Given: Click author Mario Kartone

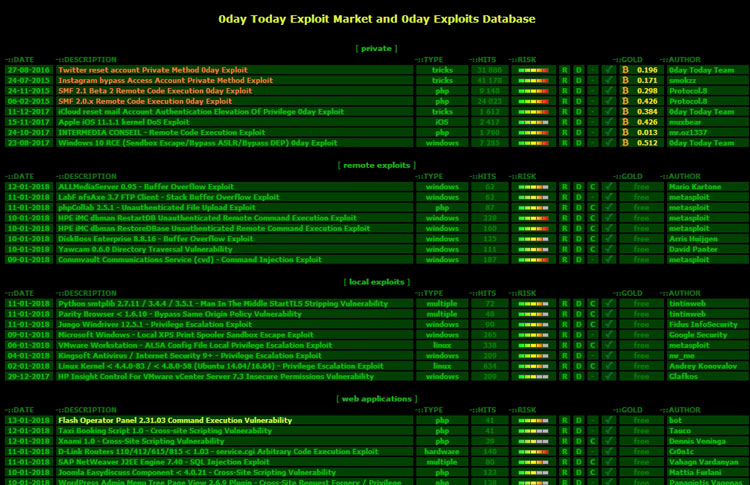Looking at the screenshot, I should tap(695, 187).
